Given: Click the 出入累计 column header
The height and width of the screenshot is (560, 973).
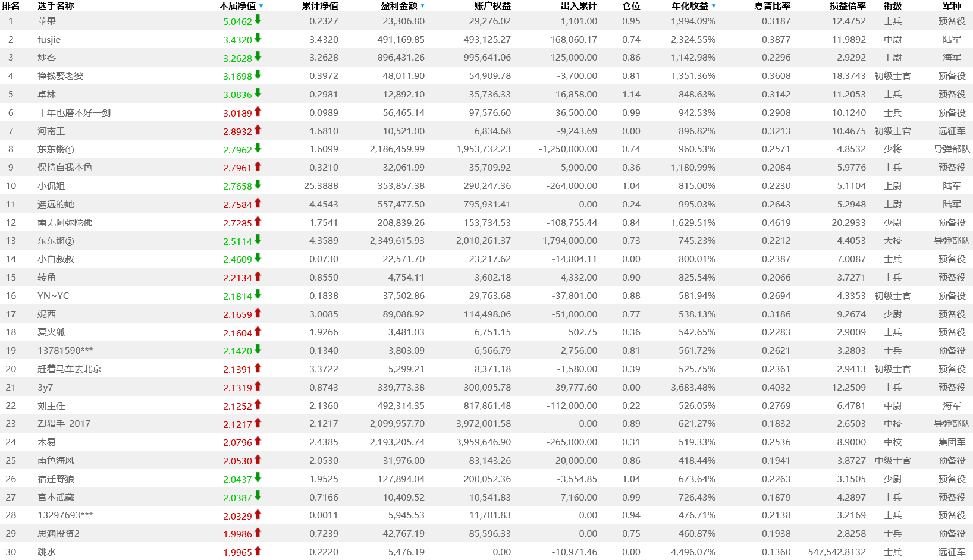Looking at the screenshot, I should coord(579,6).
